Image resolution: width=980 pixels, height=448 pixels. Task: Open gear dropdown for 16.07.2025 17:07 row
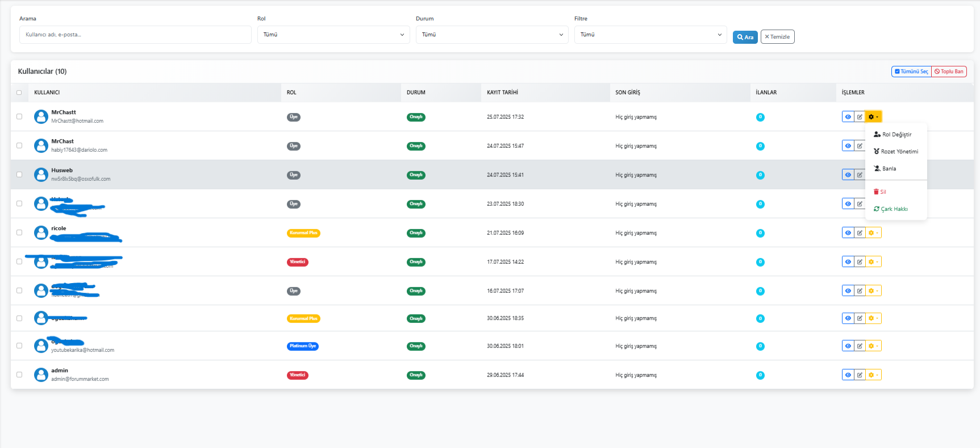coord(873,291)
